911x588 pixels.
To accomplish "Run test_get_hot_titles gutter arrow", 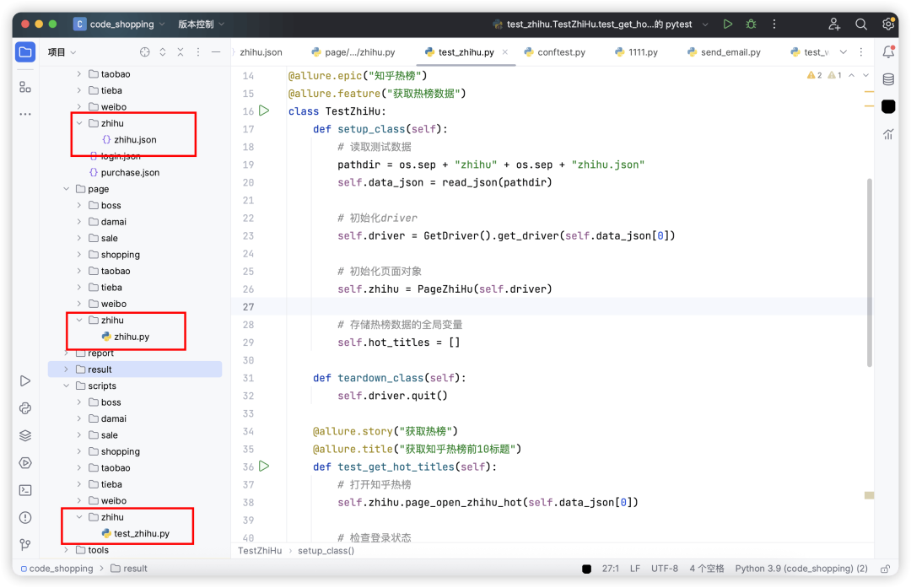I will [264, 466].
